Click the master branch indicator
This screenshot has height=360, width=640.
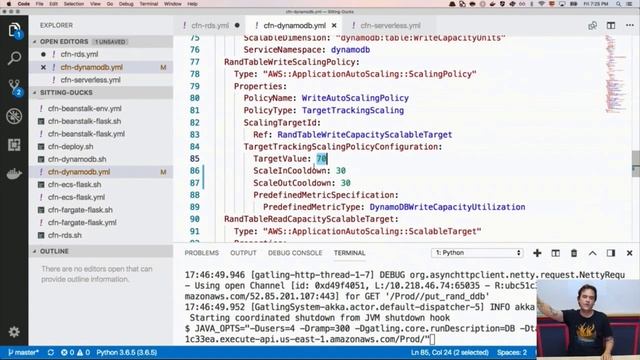[x=23, y=352]
